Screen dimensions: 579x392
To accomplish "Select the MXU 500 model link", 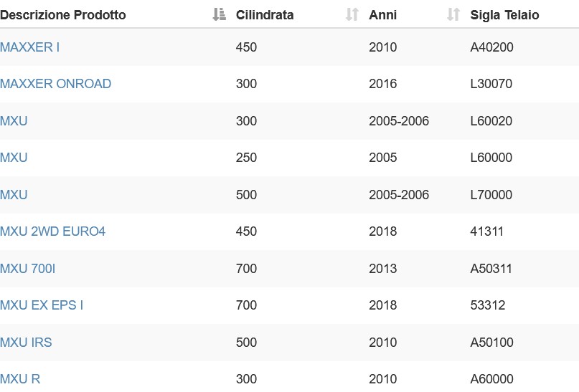I will (14, 195).
